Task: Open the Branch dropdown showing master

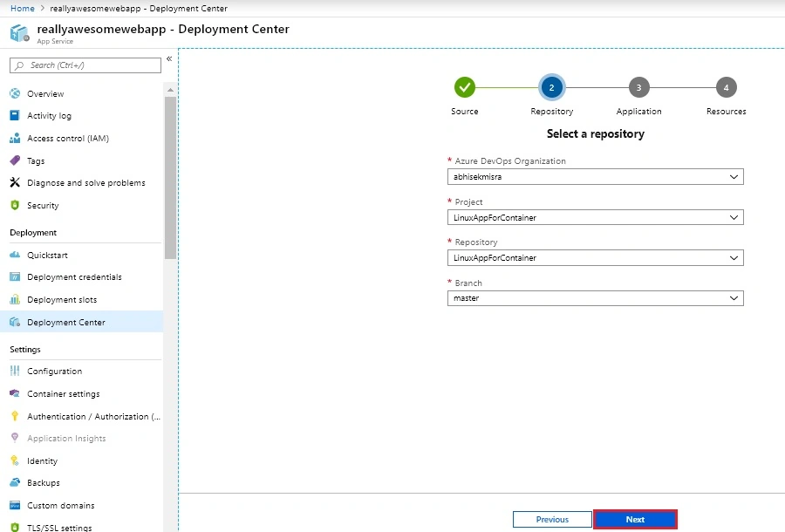Action: tap(595, 298)
